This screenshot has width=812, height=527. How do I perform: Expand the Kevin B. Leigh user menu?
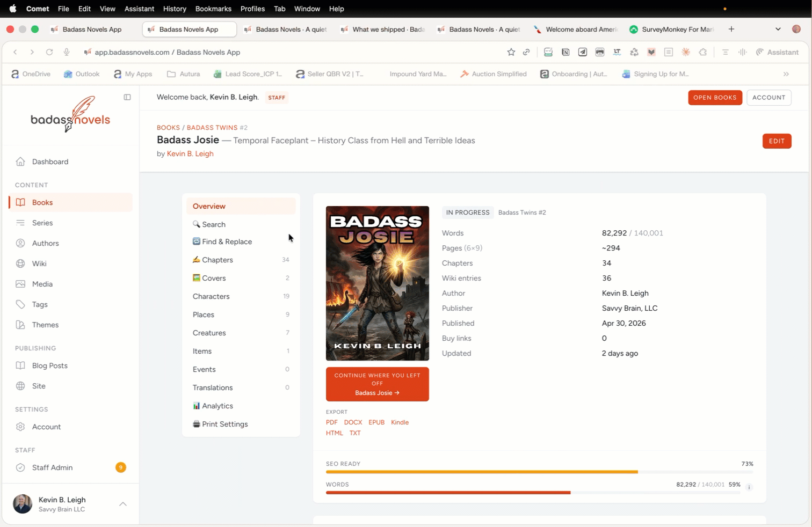(123, 504)
